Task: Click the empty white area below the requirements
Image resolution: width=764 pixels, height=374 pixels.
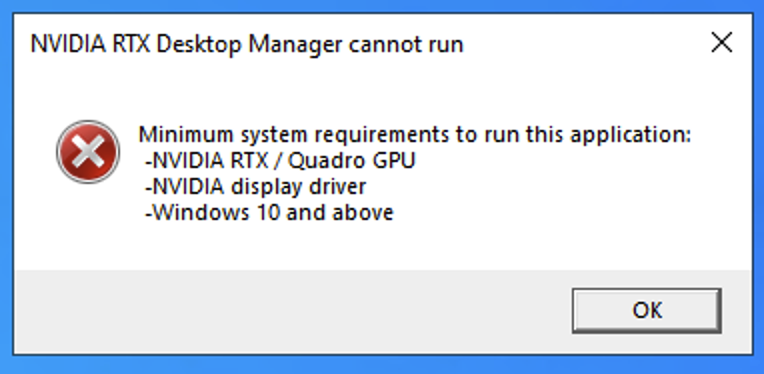Action: (x=382, y=247)
